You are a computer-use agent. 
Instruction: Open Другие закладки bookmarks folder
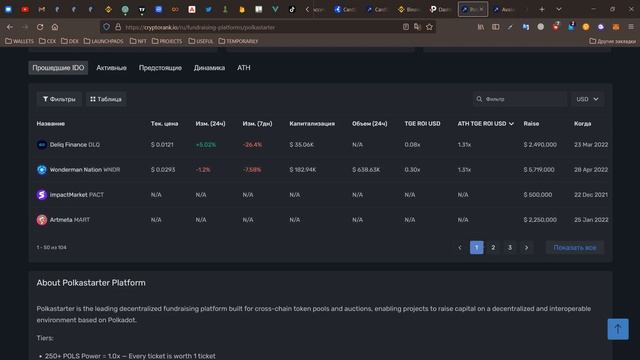pyautogui.click(x=613, y=41)
